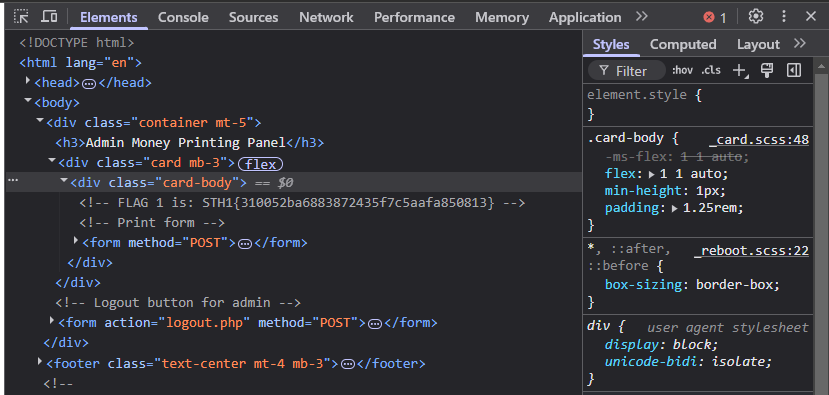Toggle the computed styles sidebar icon
Screen dimensions: 829x395
point(794,70)
